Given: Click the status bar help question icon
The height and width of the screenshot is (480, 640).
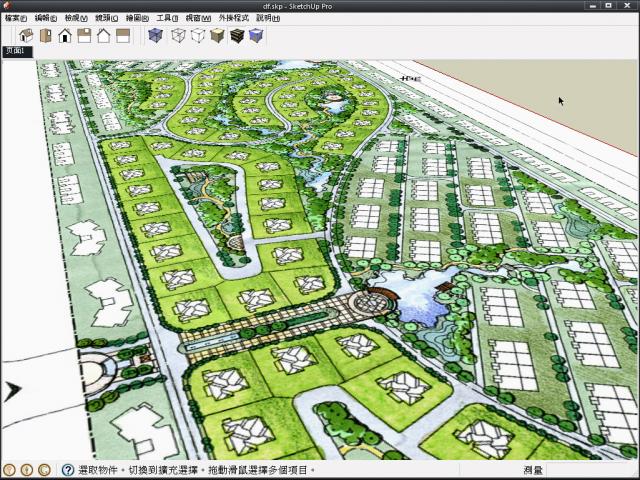Looking at the screenshot, I should 68,470.
